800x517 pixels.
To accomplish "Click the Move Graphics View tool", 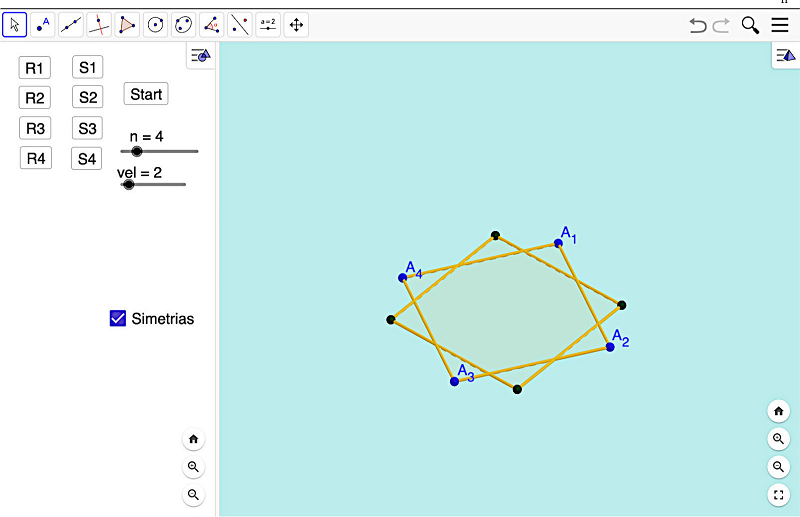I will (x=296, y=25).
